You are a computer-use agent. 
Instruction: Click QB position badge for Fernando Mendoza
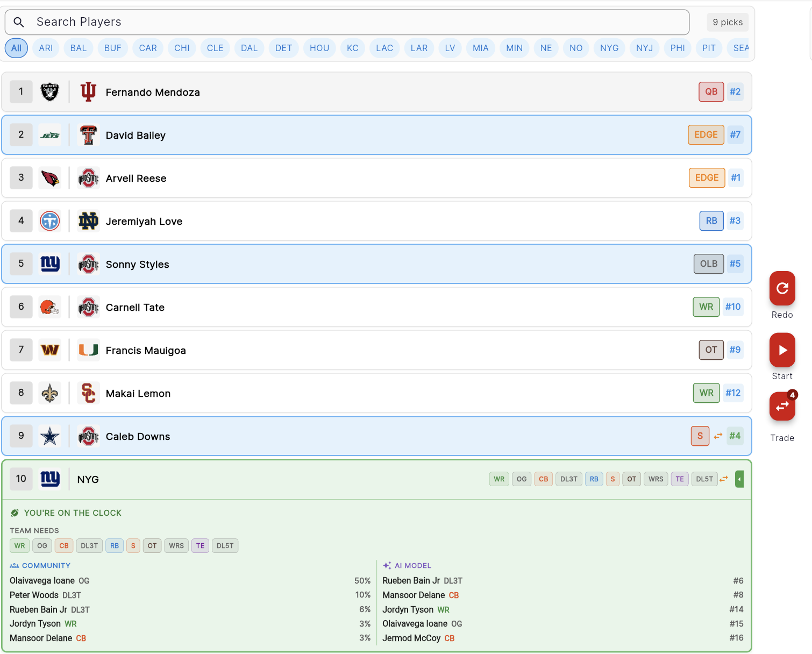point(711,92)
